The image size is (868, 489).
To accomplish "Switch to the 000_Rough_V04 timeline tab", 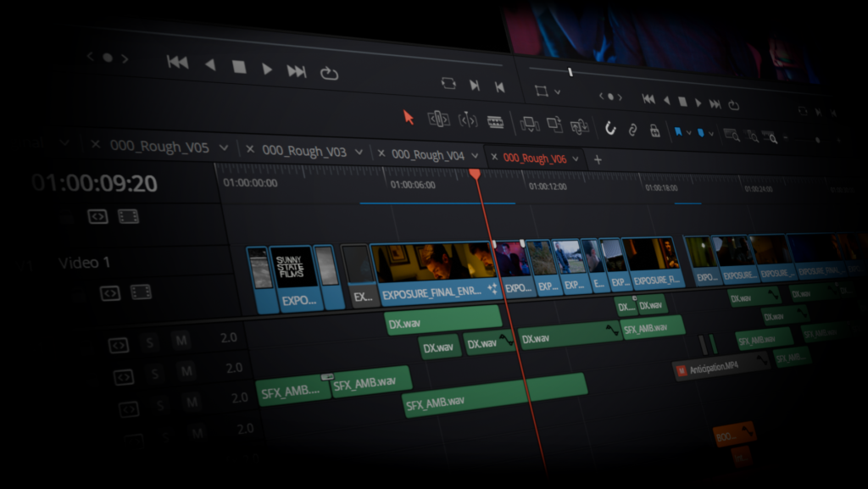I will pyautogui.click(x=427, y=155).
